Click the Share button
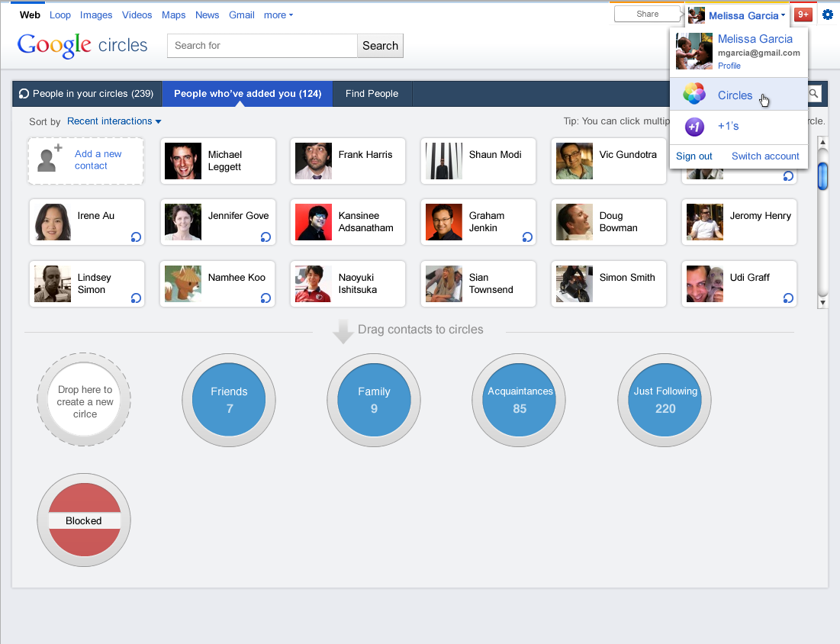Viewport: 840px width, 644px height. pos(647,14)
